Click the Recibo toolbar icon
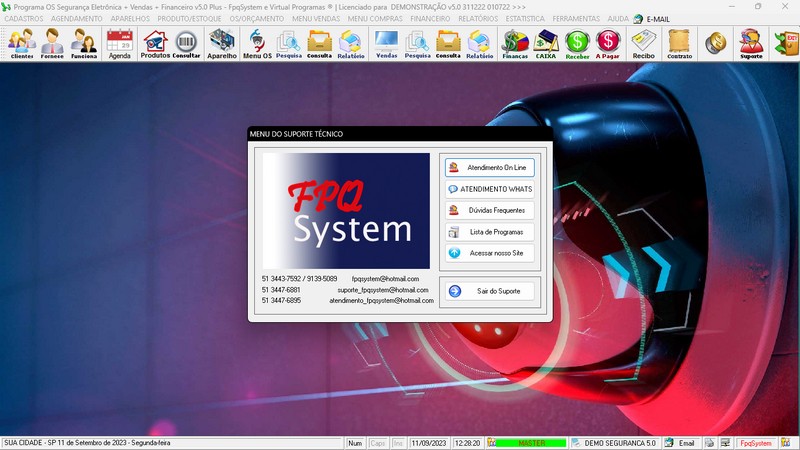This screenshot has width=800, height=450. [x=643, y=43]
